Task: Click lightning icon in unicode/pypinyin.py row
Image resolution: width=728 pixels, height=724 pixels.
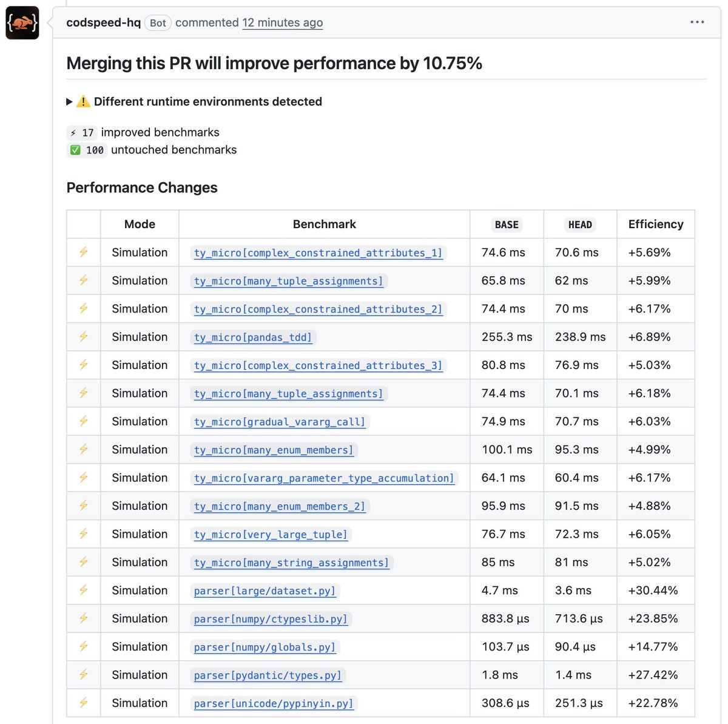Action: click(84, 703)
